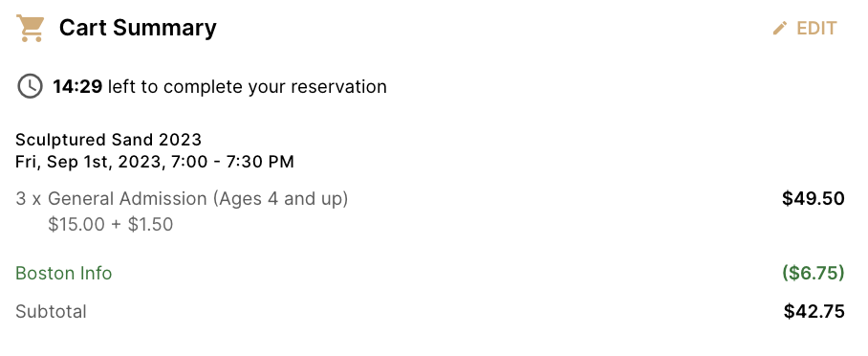Click the 'left to complete your reservation' text
868x356 pixels.
click(247, 87)
